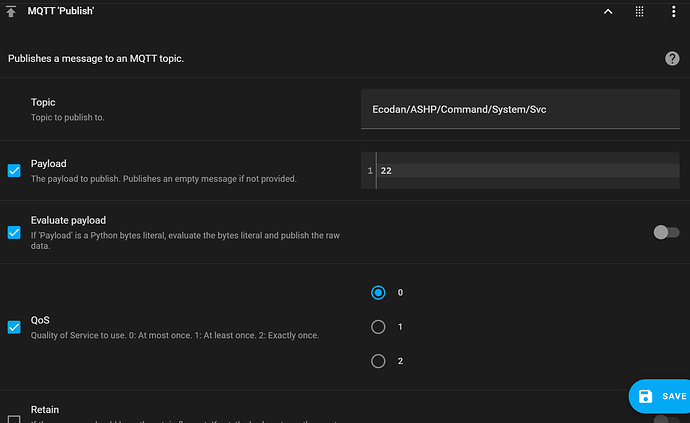Click the floppy disk icon on Save
The width and height of the screenshot is (690, 423).
(x=646, y=396)
